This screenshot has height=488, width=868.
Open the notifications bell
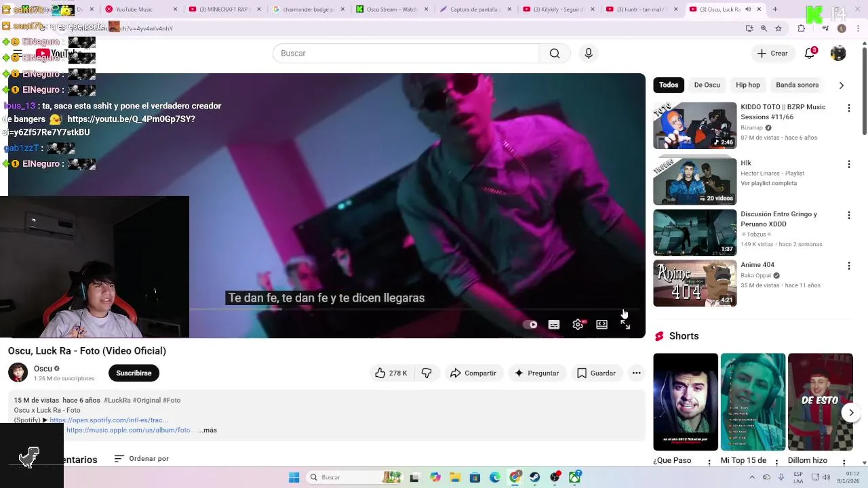click(810, 53)
